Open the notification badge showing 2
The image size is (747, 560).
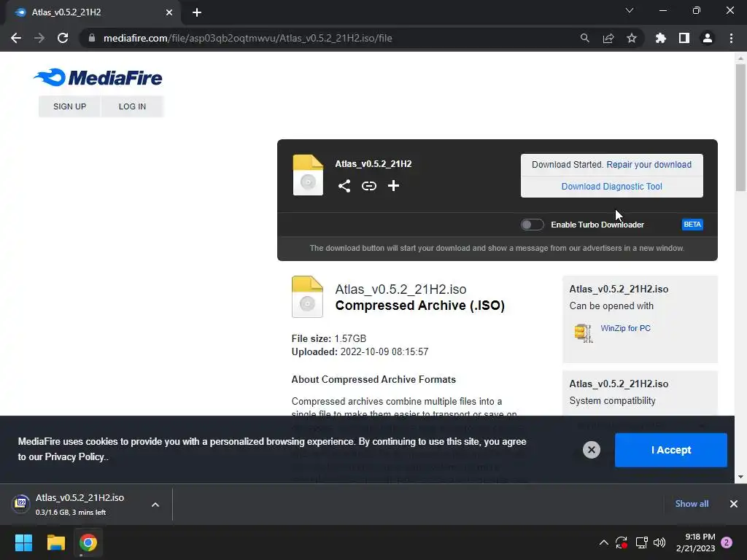tap(727, 542)
